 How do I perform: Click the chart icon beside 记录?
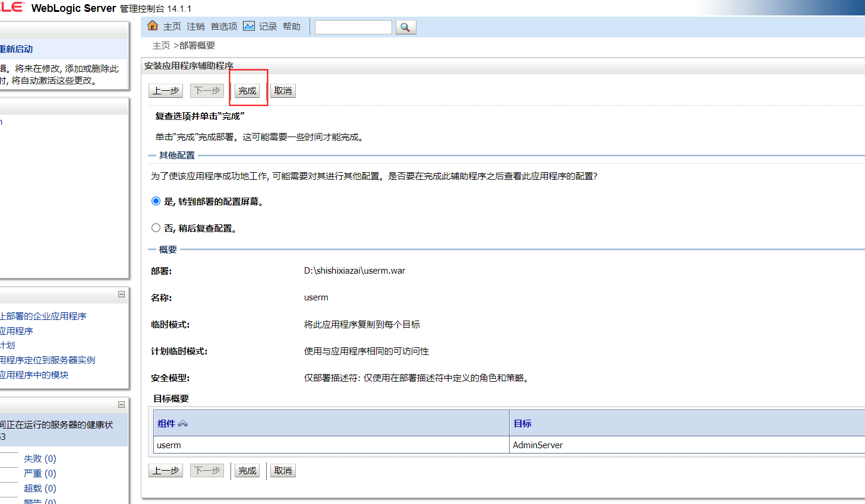pyautogui.click(x=248, y=26)
